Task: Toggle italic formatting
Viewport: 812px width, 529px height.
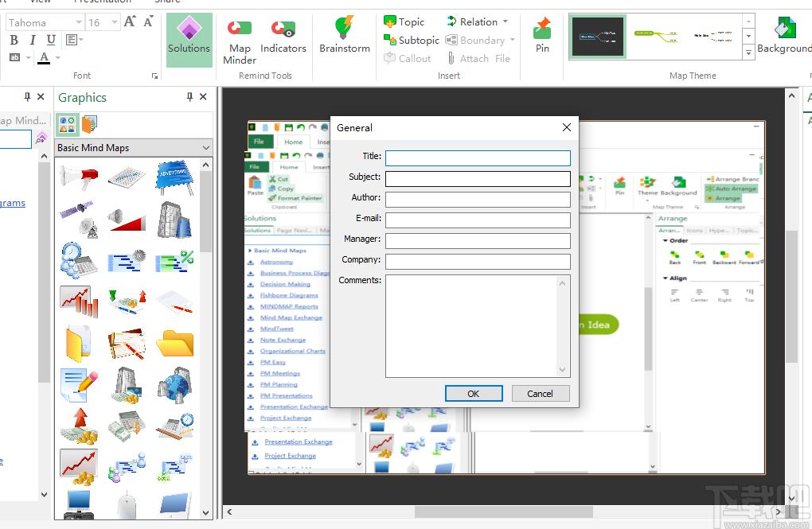Action: (x=33, y=40)
